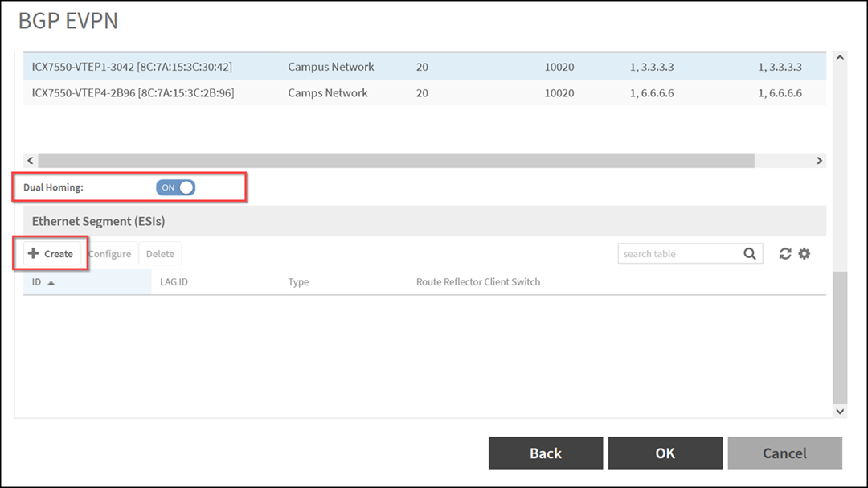Click the vertical scrollbar down arrow
Viewport: 868px width, 488px height.
click(x=840, y=411)
